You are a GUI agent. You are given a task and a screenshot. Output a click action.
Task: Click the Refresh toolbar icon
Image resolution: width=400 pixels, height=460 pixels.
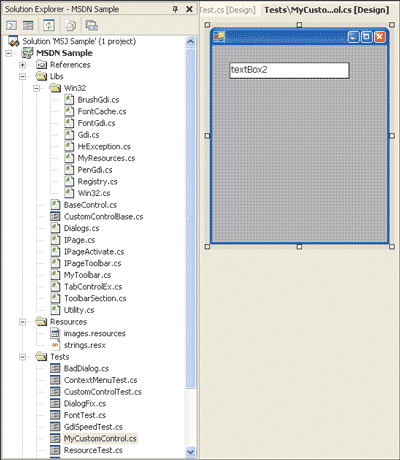coord(49,25)
